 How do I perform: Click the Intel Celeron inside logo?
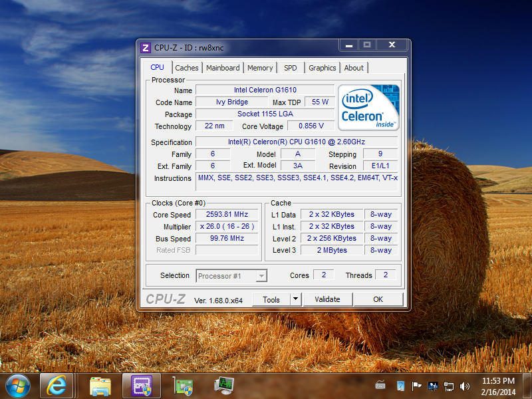(368, 108)
